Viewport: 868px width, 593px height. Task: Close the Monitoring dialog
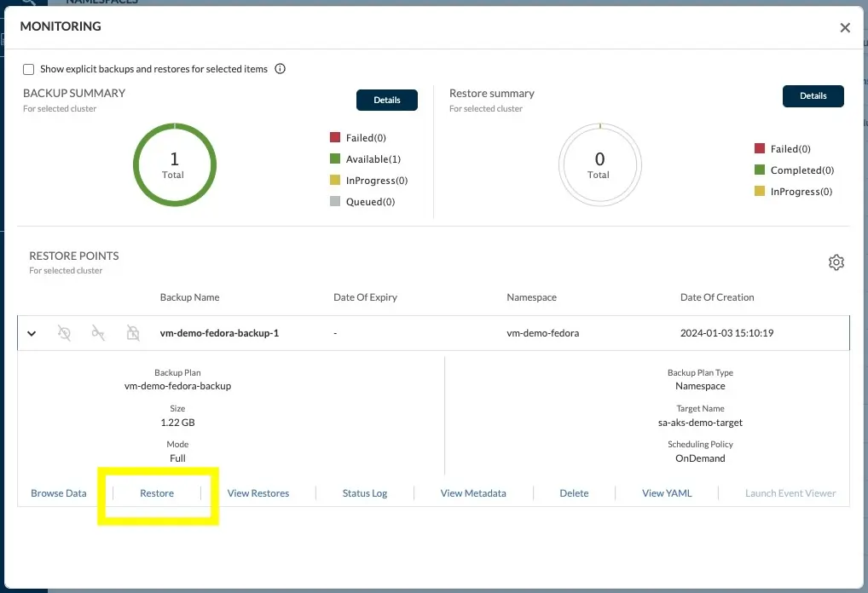tap(845, 27)
